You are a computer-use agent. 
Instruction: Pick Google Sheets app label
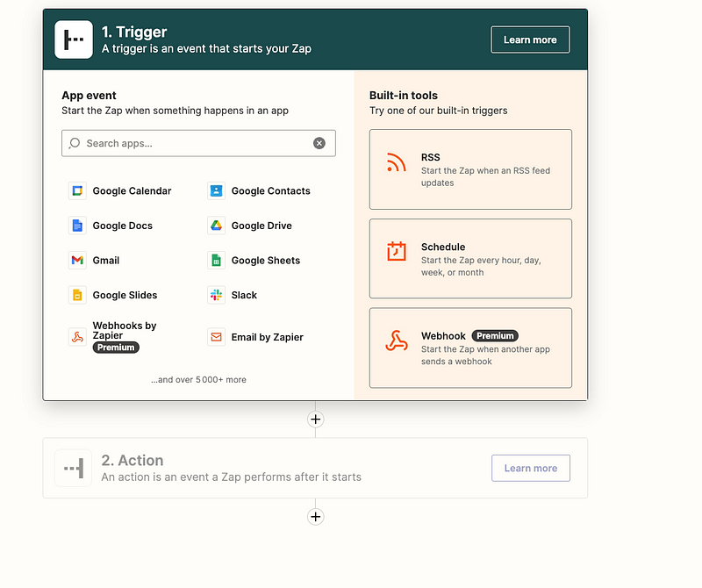(266, 260)
